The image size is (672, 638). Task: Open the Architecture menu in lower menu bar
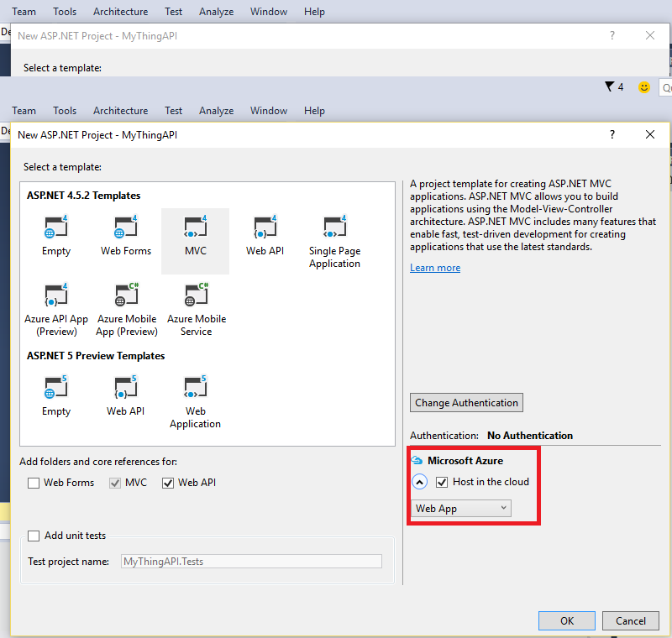(x=120, y=111)
